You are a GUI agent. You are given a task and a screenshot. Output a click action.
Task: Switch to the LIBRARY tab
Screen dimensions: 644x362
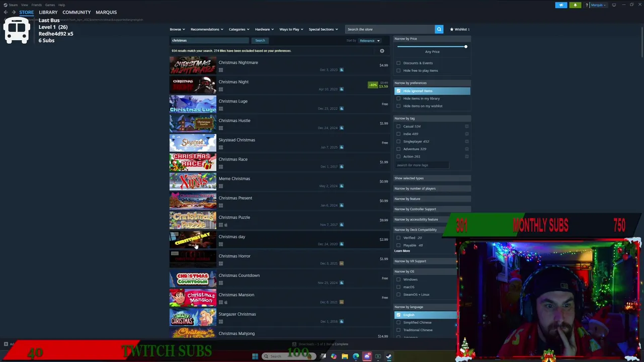48,12
